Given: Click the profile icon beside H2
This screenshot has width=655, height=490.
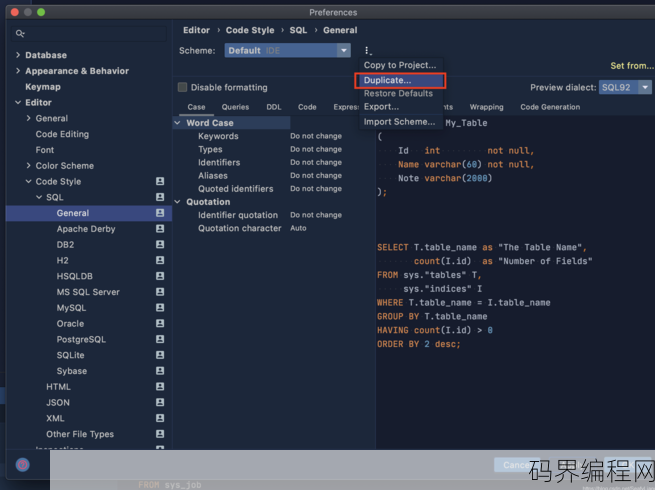Looking at the screenshot, I should click(x=160, y=260).
